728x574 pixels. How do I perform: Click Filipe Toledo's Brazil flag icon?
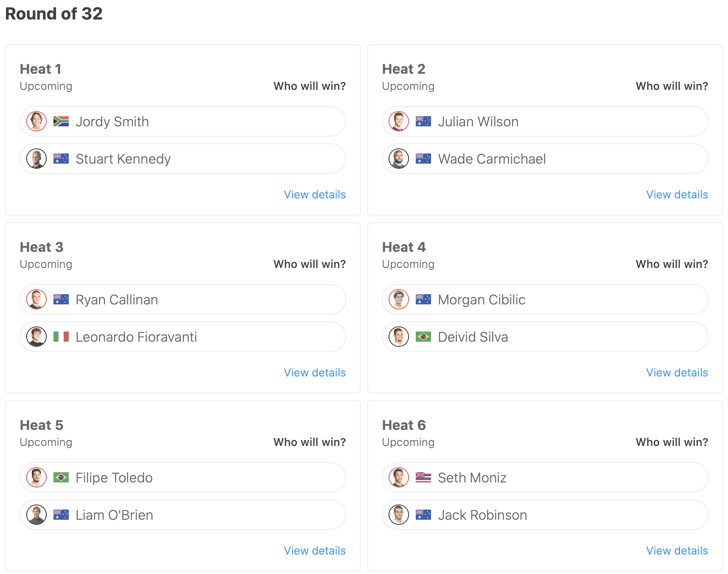(61, 478)
